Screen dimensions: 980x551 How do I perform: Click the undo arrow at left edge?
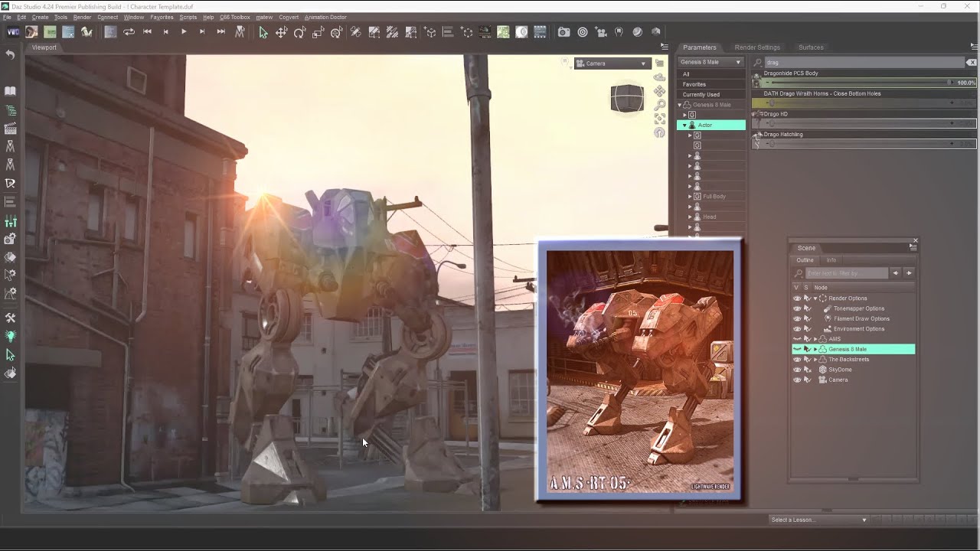coord(10,55)
